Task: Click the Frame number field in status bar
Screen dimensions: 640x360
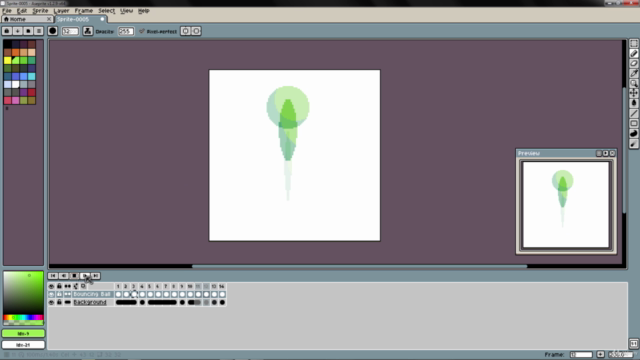Action: (581, 354)
